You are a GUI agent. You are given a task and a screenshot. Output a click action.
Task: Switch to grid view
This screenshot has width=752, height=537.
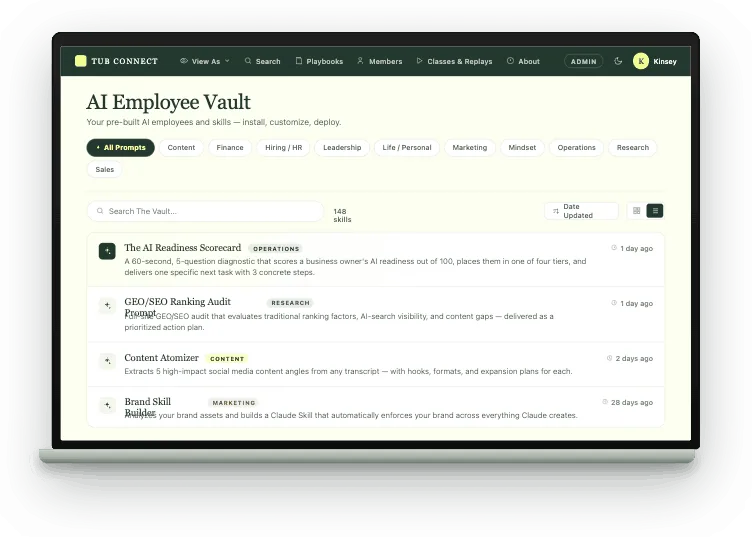(636, 211)
